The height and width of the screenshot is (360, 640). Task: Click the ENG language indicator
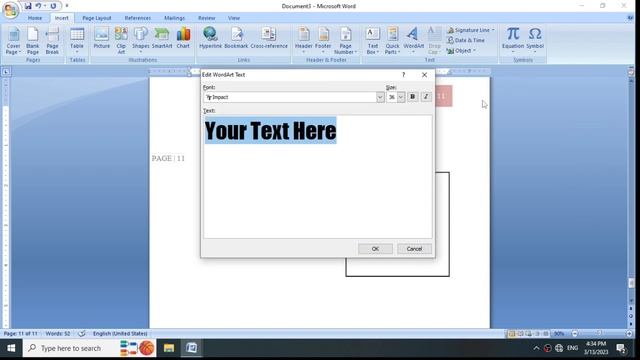tap(572, 348)
